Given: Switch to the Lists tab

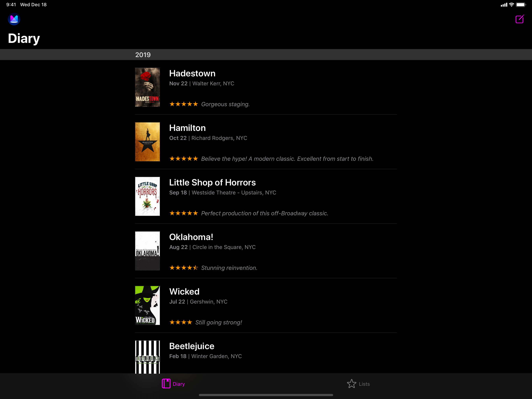Looking at the screenshot, I should [364, 384].
